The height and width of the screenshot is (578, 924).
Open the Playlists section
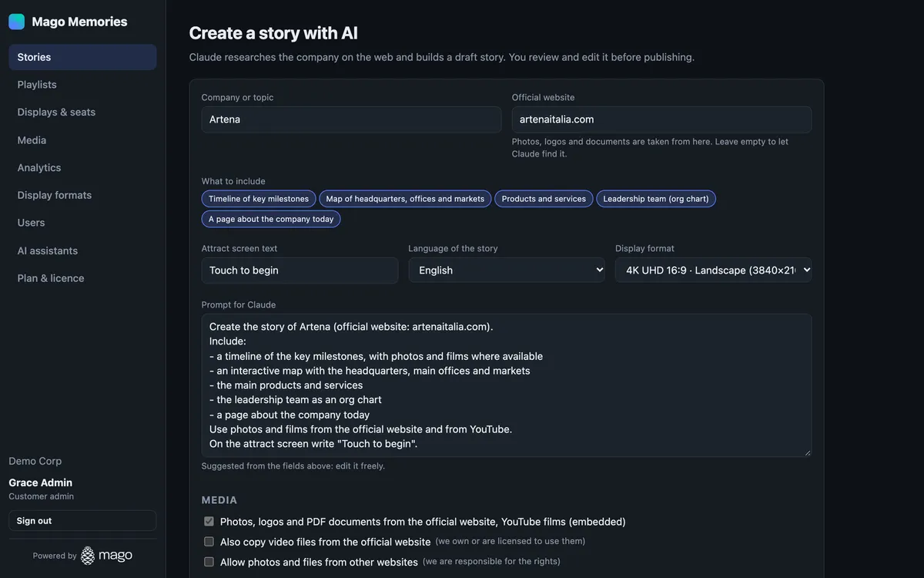click(82, 85)
